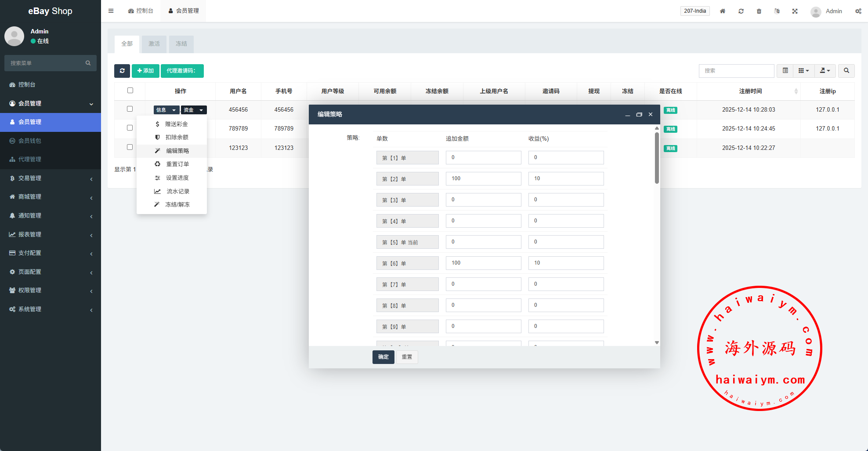Click the refresh icon in top bar
The image size is (868, 451).
tap(741, 11)
